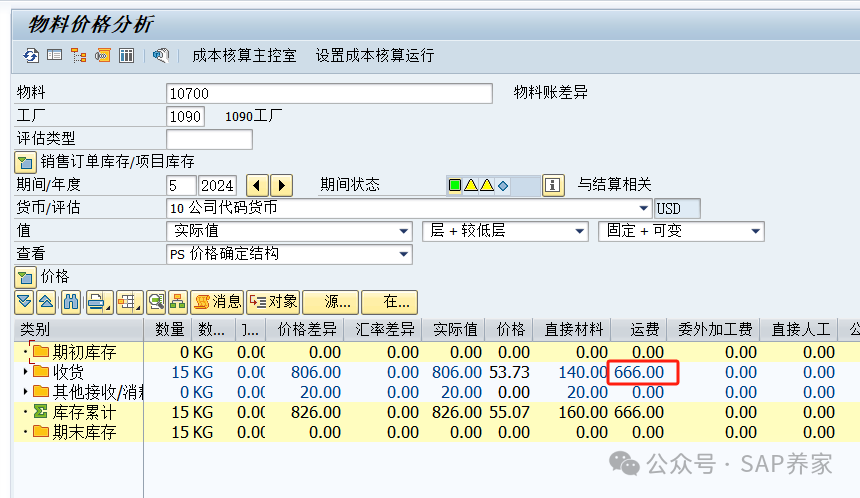Click the 委外加工费 column header

[713, 330]
